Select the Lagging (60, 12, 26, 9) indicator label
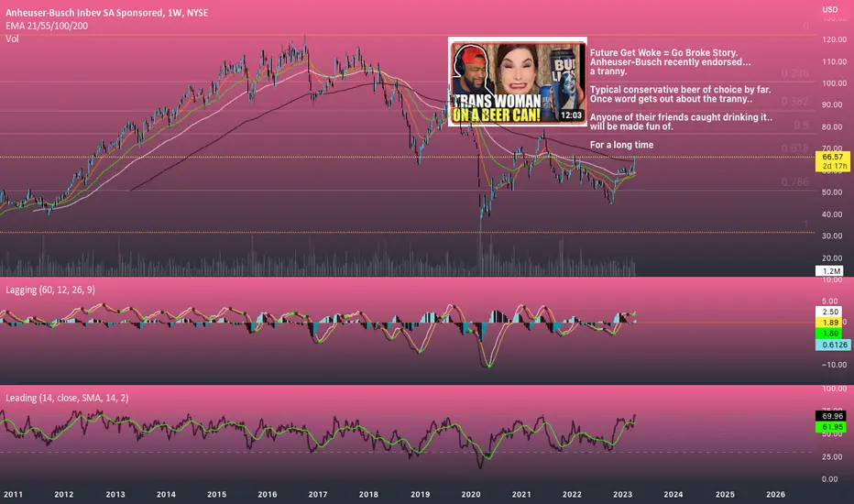This screenshot has width=854, height=504. 50,290
